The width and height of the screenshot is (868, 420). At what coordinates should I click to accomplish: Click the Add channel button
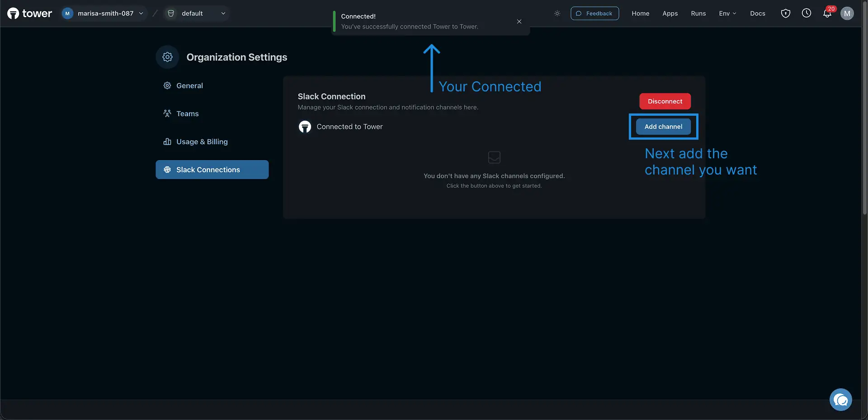tap(663, 127)
